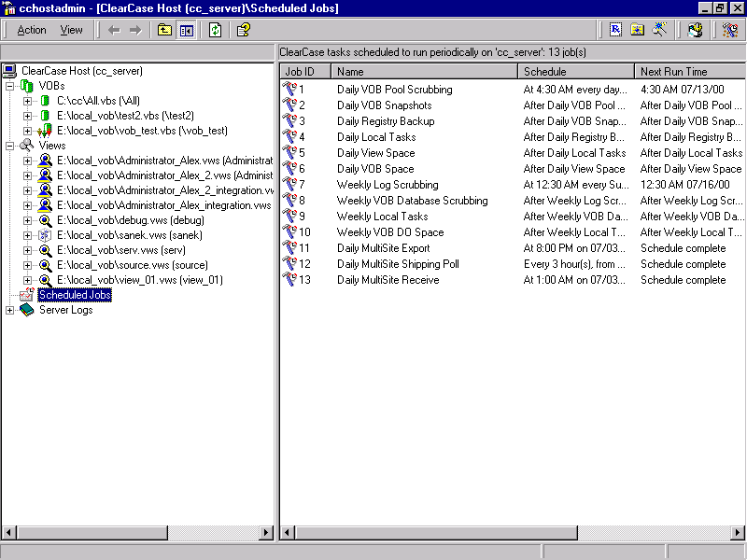The width and height of the screenshot is (747, 560).
Task: Open Help via the question mark icon
Action: tap(244, 31)
